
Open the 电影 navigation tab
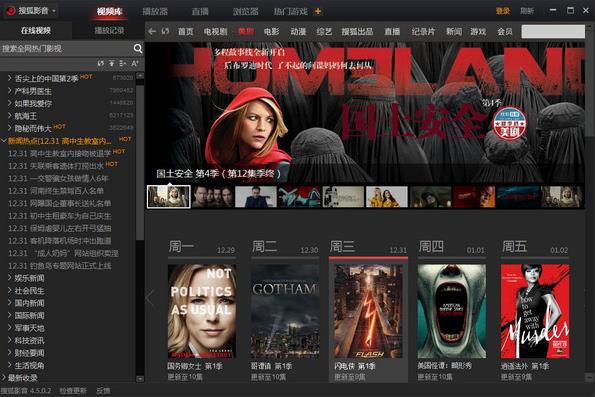271,32
